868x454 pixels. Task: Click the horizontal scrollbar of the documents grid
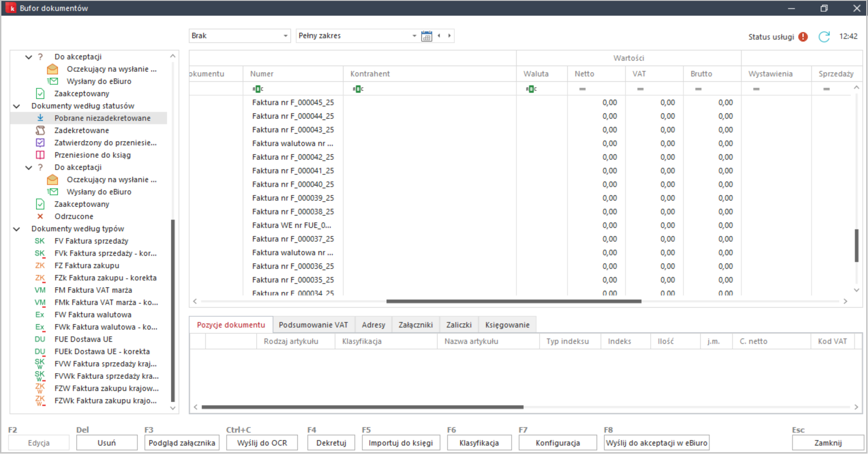pyautogui.click(x=514, y=301)
